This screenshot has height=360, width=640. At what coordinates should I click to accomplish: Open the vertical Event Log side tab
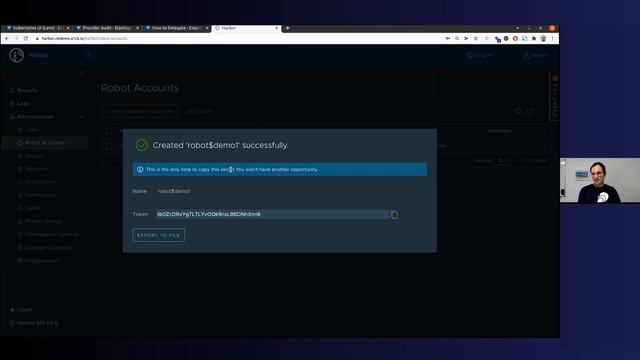click(x=555, y=97)
